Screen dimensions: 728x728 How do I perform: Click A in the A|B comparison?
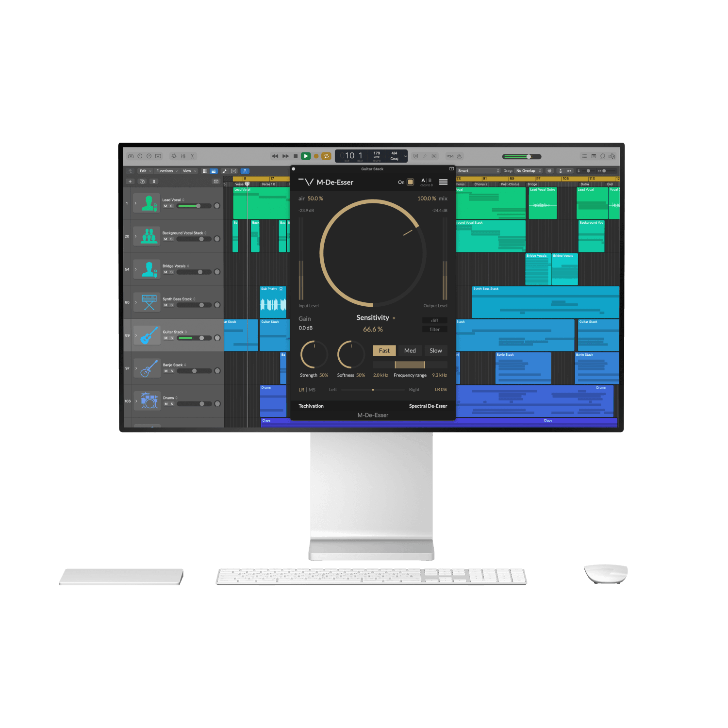pyautogui.click(x=423, y=181)
